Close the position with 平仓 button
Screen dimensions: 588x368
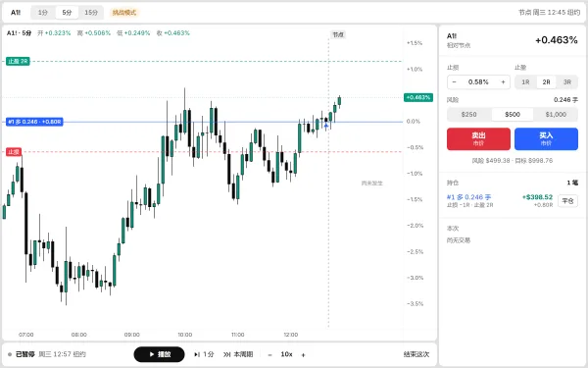pyautogui.click(x=567, y=201)
